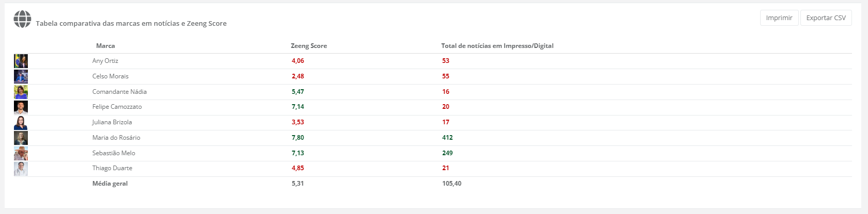Open Maria do Rosário's photo thumbnail

pyautogui.click(x=21, y=138)
